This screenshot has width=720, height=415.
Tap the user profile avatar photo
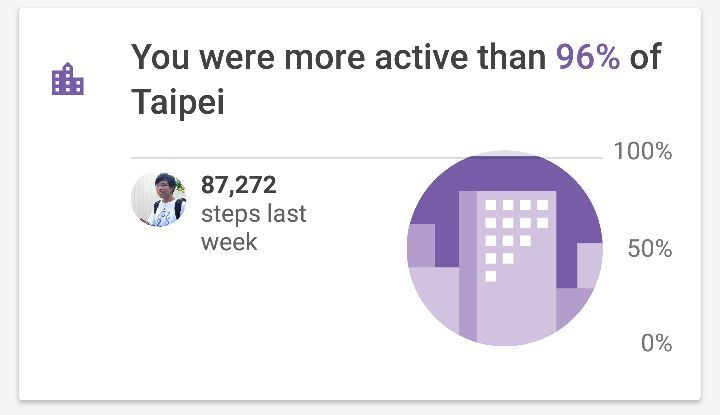159,199
